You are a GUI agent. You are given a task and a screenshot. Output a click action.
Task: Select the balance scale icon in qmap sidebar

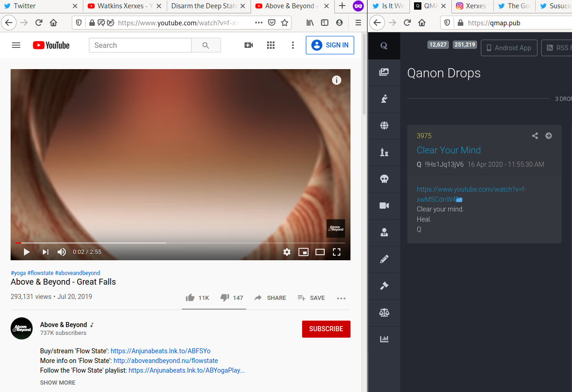coord(384,312)
